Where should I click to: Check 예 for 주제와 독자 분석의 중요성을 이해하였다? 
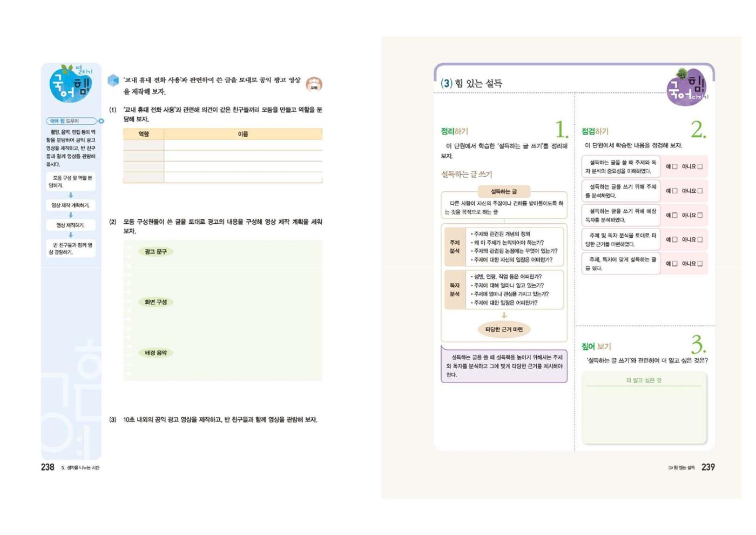click(x=674, y=166)
